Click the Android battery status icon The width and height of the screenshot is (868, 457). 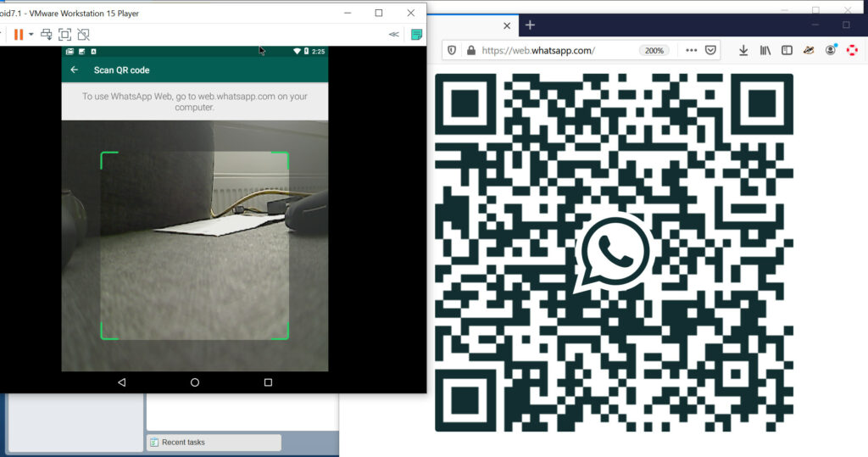(x=305, y=51)
